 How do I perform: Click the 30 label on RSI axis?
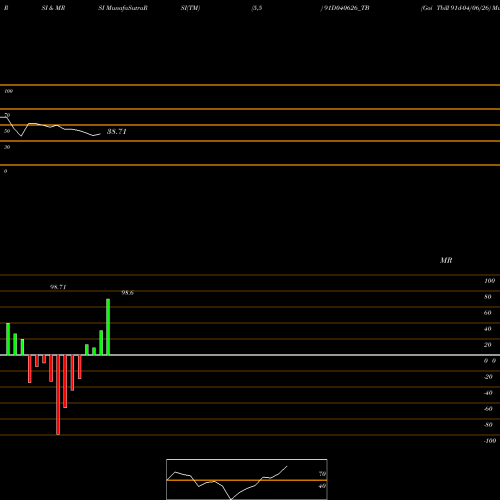tap(7, 147)
